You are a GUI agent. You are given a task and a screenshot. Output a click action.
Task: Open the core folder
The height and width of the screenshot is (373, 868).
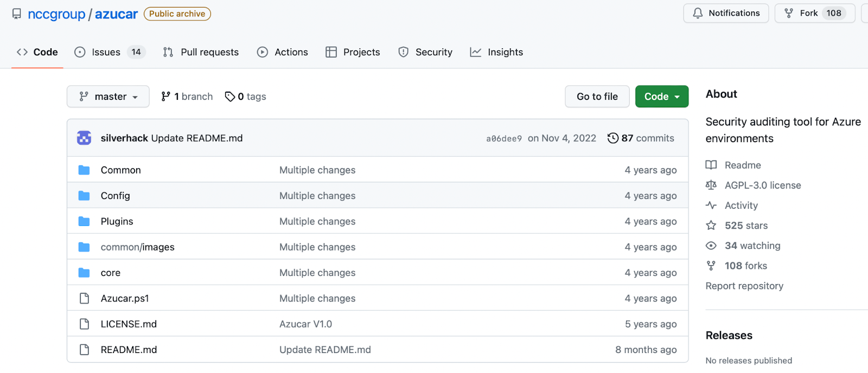pos(111,273)
